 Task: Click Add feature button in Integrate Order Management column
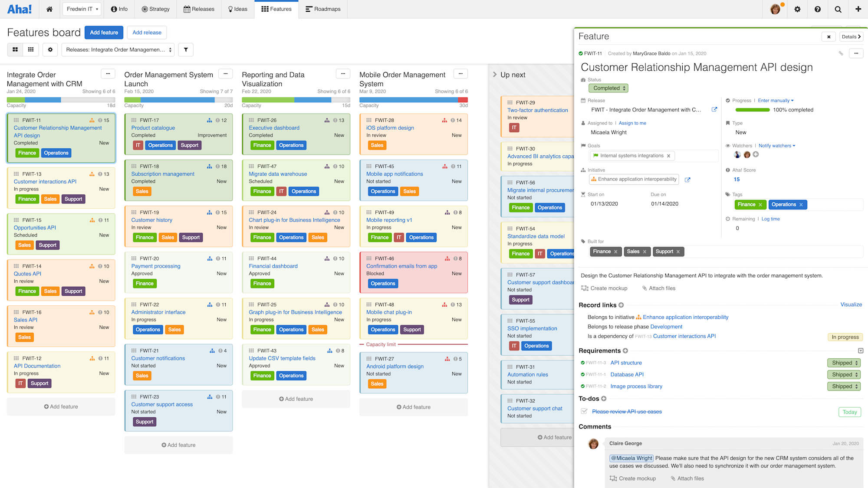(x=60, y=406)
